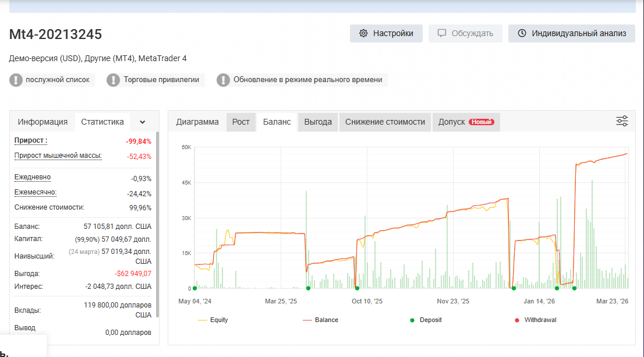Viewport: 644px width, 357px height.
Task: Switch to the Информация tab
Action: pos(43,122)
